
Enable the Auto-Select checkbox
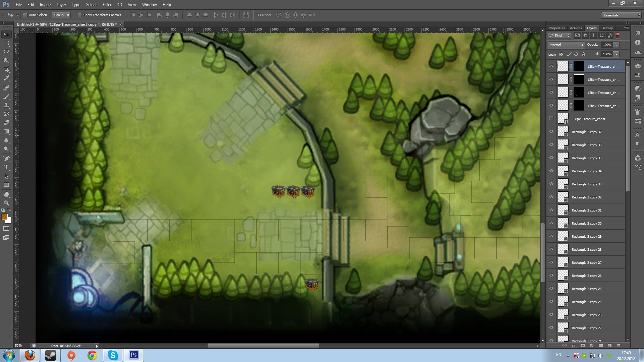pyautogui.click(x=25, y=15)
